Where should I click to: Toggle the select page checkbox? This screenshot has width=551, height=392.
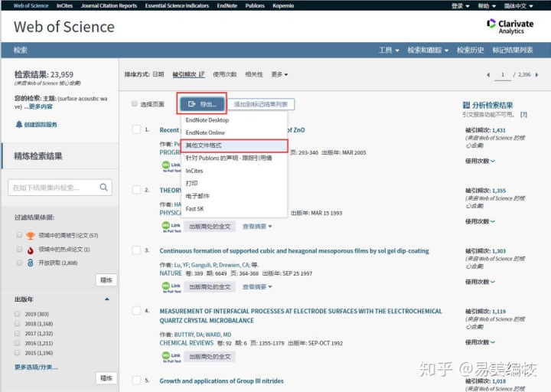[134, 103]
